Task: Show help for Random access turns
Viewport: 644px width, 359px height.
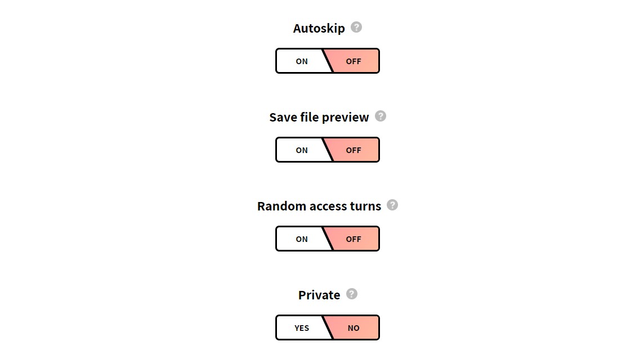Action: point(392,205)
